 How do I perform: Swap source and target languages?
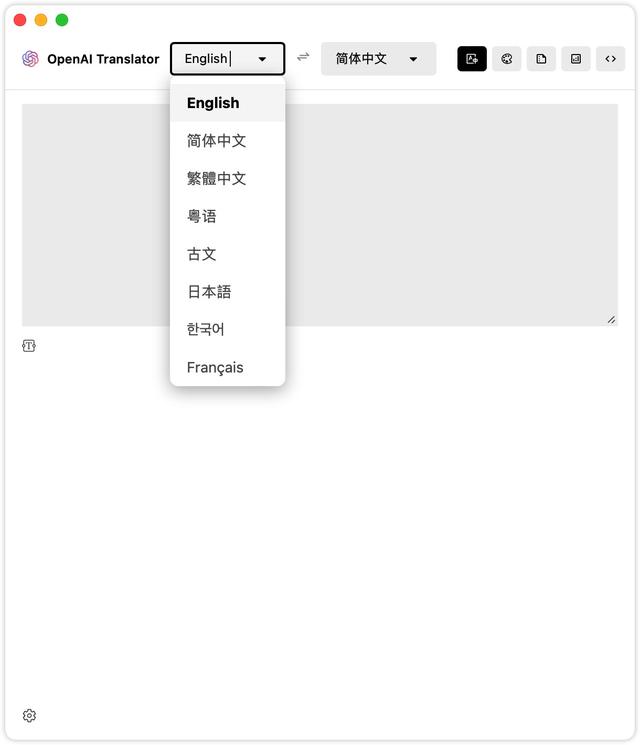pyautogui.click(x=303, y=57)
